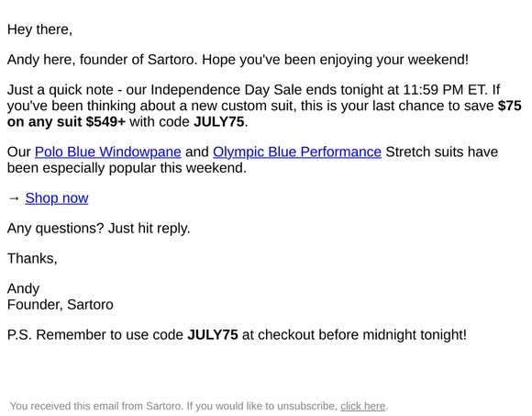Click the 'Hey there,' greeting text
This screenshot has width=532, height=416.
click(x=39, y=29)
